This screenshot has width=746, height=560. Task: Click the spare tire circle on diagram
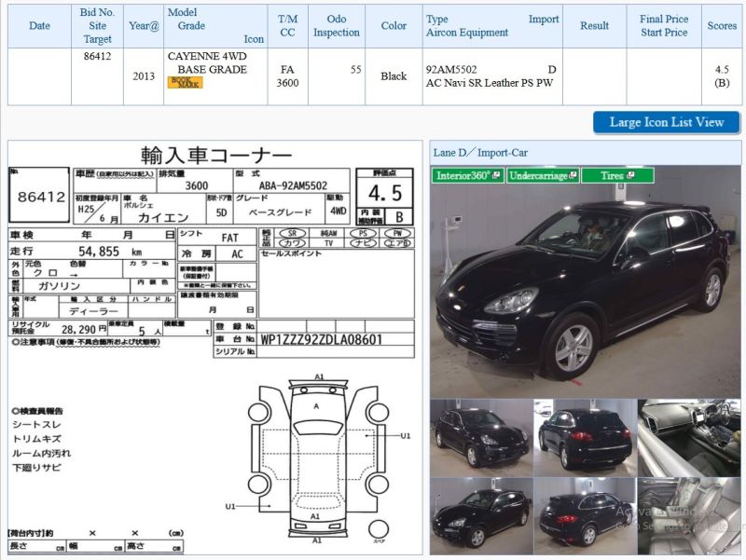tap(379, 528)
